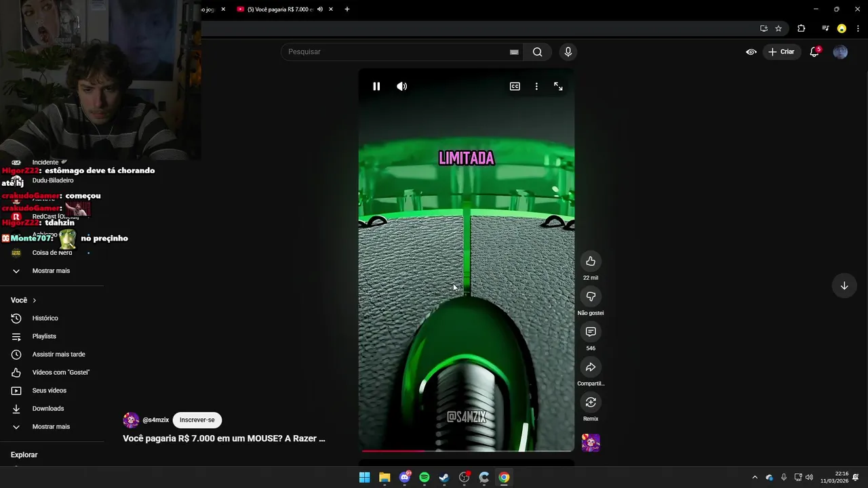Open the Coisa de Nerd subscription
Image resolution: width=868 pixels, height=488 pixels.
[52, 252]
